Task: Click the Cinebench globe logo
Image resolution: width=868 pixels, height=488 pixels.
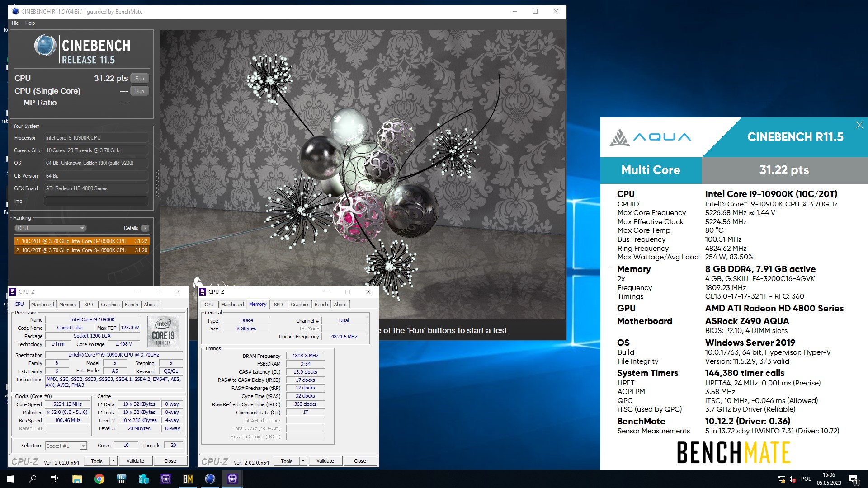Action: (45, 46)
